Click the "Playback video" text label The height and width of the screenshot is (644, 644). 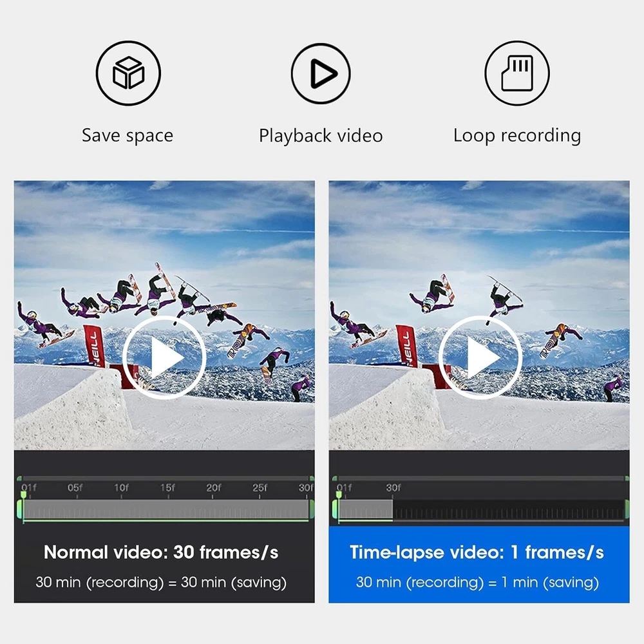321,136
